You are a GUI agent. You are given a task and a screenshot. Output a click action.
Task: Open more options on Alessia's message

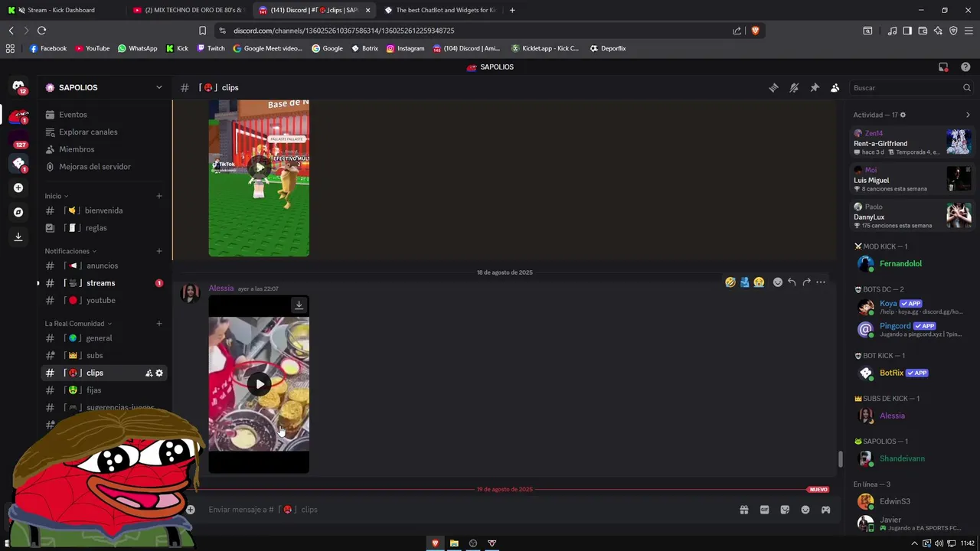coord(821,282)
